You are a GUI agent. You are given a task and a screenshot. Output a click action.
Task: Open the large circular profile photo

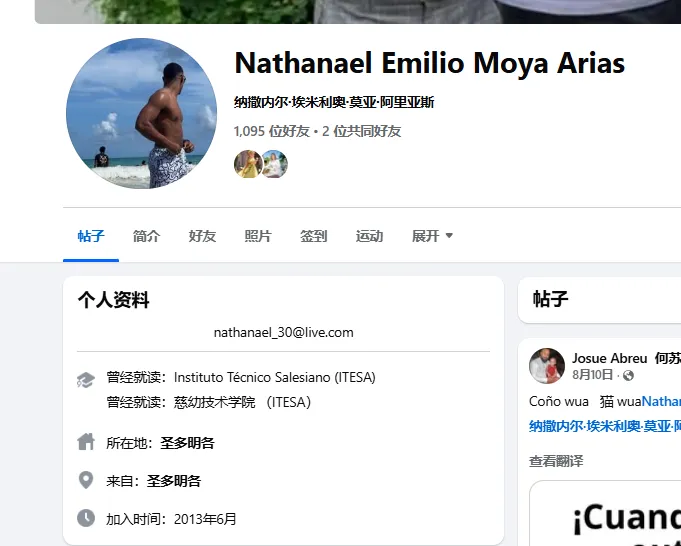[141, 113]
